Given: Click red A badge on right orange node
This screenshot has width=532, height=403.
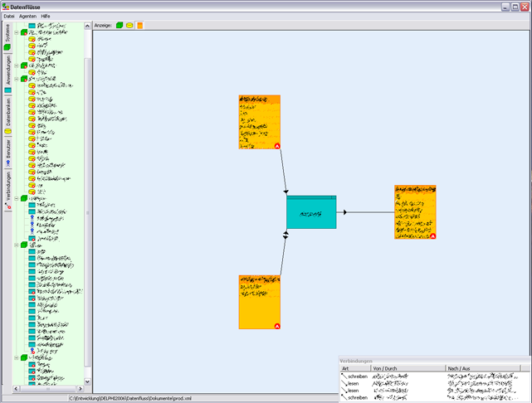Looking at the screenshot, I should [x=433, y=236].
